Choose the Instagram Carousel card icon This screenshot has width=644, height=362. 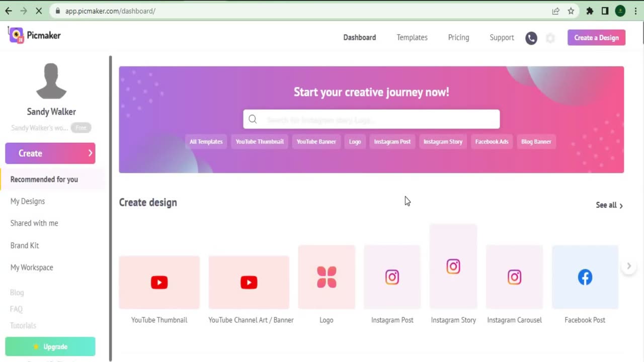514,277
